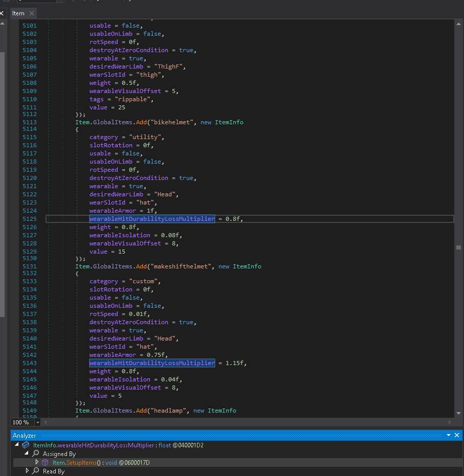Open the zoom level dropdown arrow
This screenshot has width=464, height=476.
[x=38, y=422]
